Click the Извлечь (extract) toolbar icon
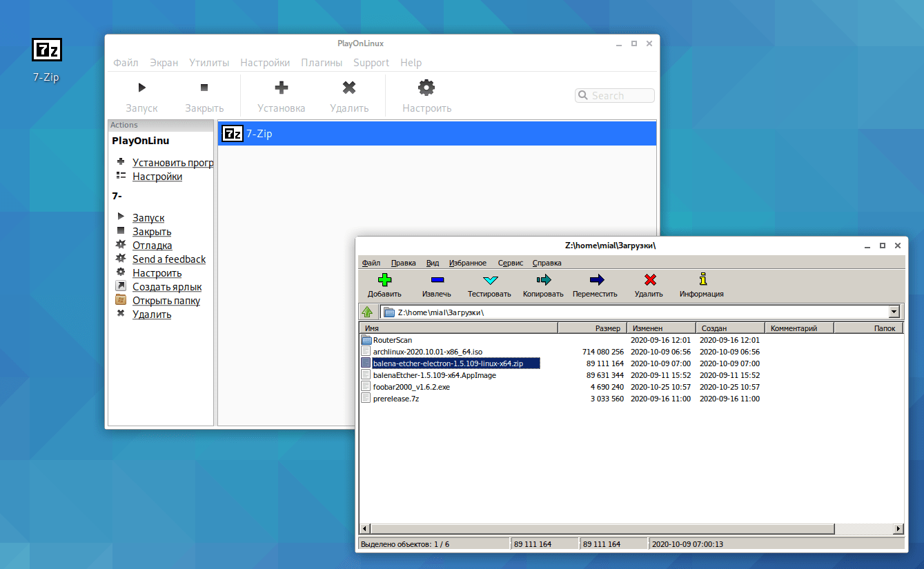 click(437, 279)
